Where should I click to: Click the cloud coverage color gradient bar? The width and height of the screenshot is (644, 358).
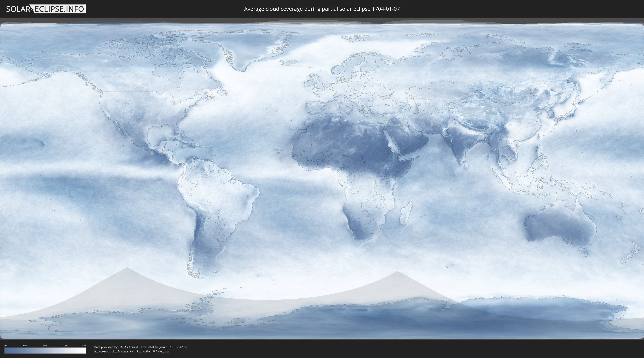click(45, 350)
